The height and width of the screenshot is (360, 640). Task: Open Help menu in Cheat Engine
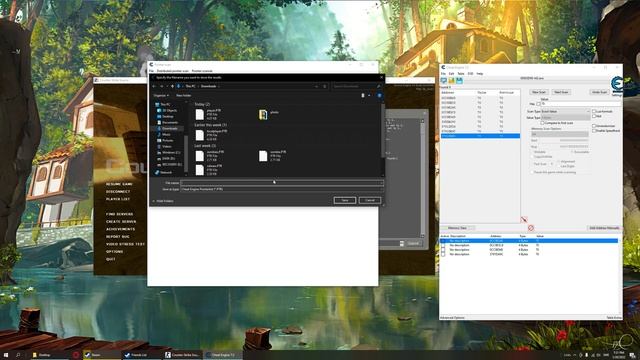(x=480, y=73)
